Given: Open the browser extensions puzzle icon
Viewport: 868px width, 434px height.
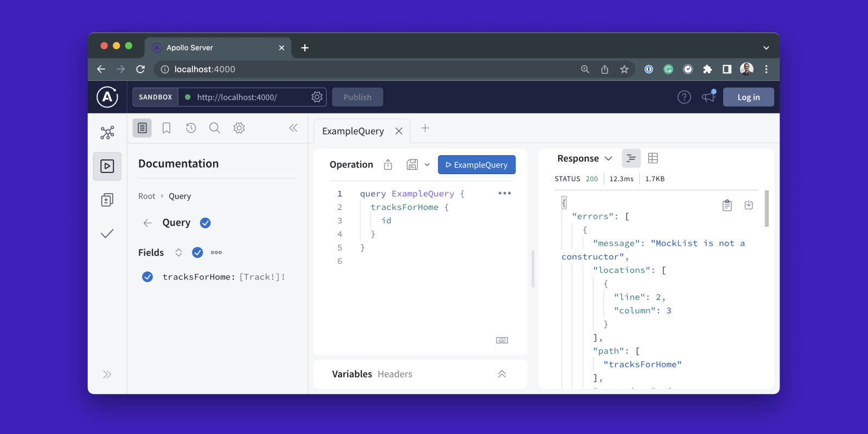Looking at the screenshot, I should [707, 69].
